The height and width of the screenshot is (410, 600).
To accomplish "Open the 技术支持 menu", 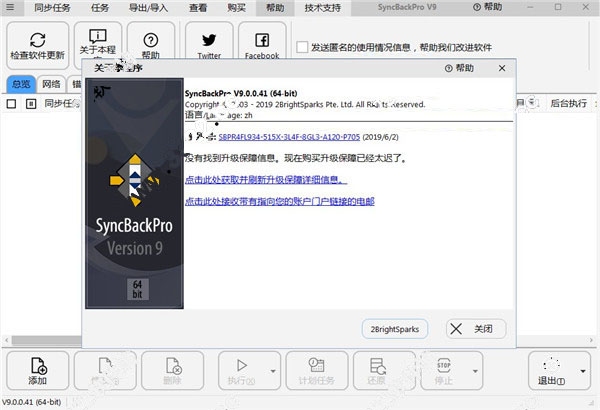I will coord(323,8).
